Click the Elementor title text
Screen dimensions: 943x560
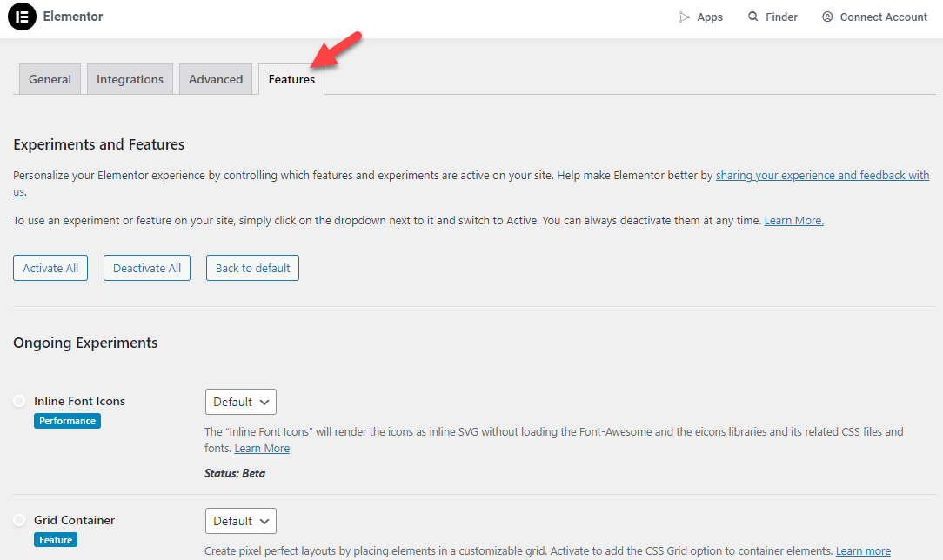(73, 17)
